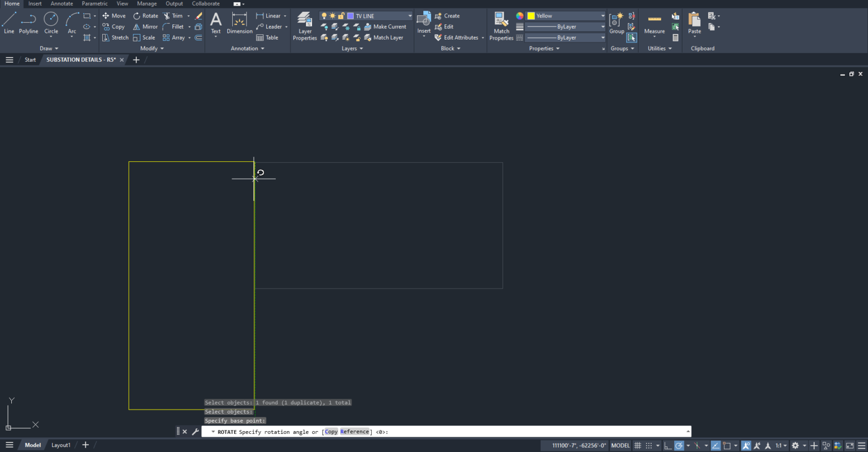Select the Yellow color swatch
The height and width of the screenshot is (452, 868).
click(530, 15)
